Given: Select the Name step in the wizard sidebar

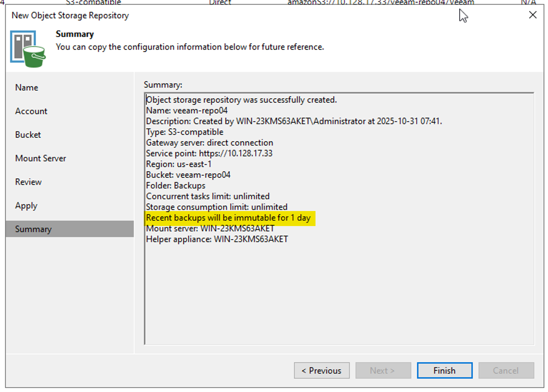Looking at the screenshot, I should (26, 87).
